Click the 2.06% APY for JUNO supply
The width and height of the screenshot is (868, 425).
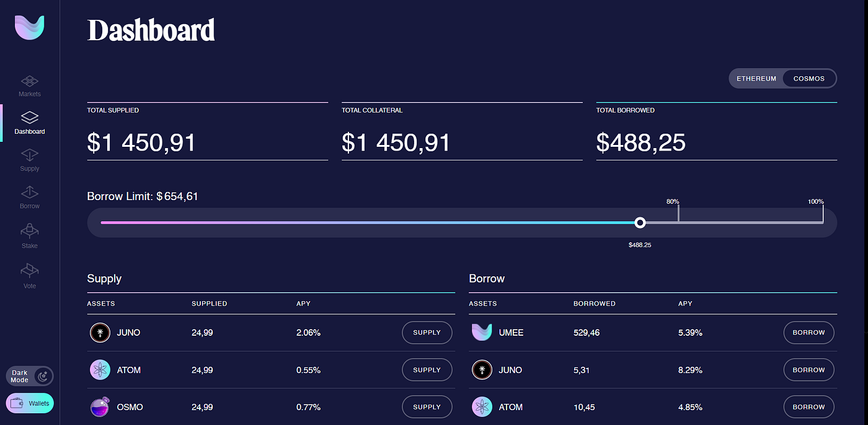click(308, 333)
